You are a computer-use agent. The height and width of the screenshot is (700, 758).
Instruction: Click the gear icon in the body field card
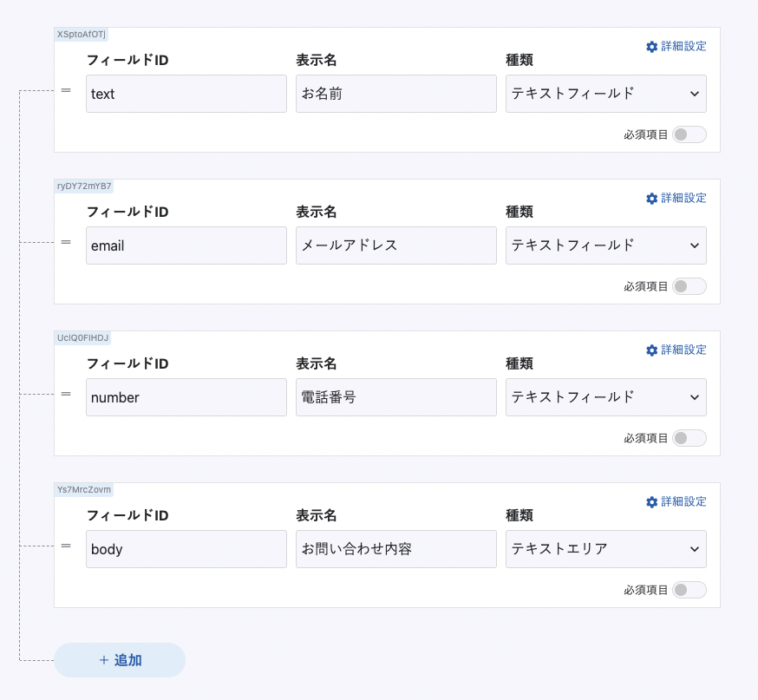(x=651, y=502)
